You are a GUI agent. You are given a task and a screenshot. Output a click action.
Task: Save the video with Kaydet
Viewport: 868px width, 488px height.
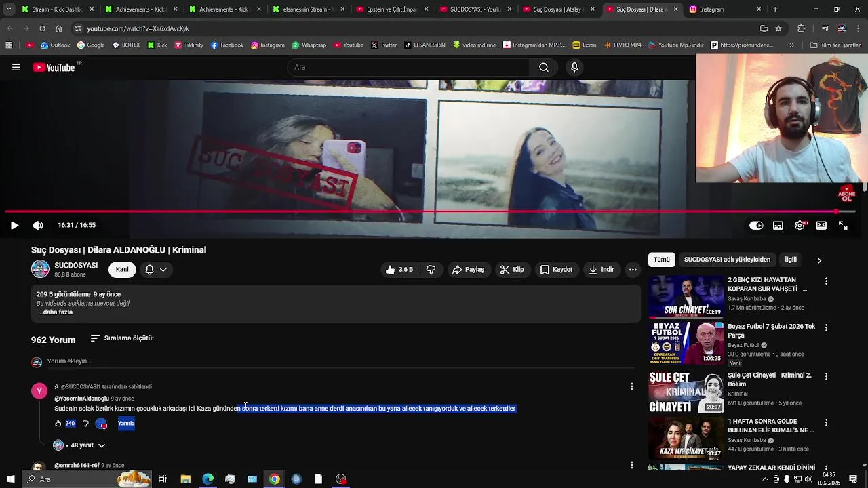[556, 270]
